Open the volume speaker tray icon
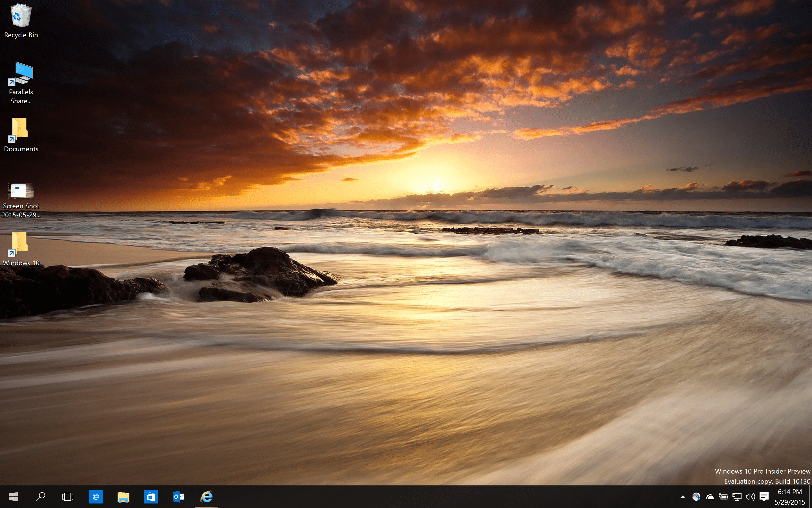This screenshot has width=812, height=508. point(750,497)
